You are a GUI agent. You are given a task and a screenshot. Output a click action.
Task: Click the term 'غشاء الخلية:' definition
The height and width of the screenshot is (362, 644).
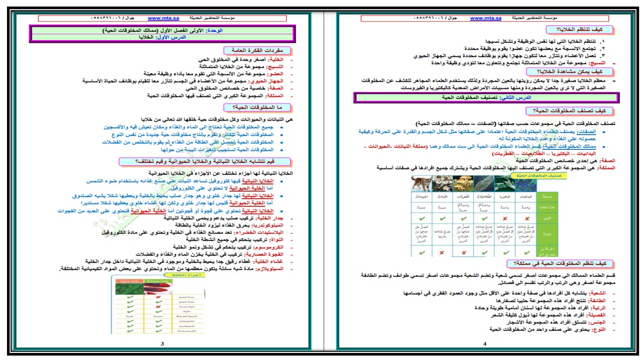click(x=185, y=261)
